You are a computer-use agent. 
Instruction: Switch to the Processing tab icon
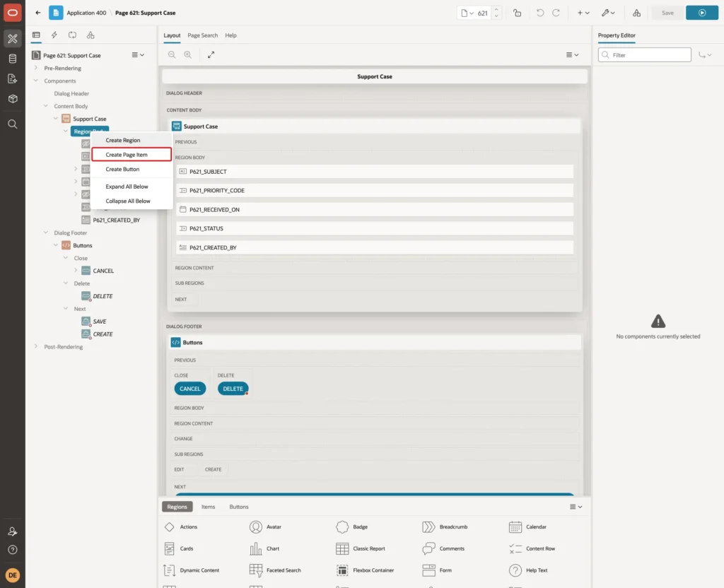click(x=73, y=35)
